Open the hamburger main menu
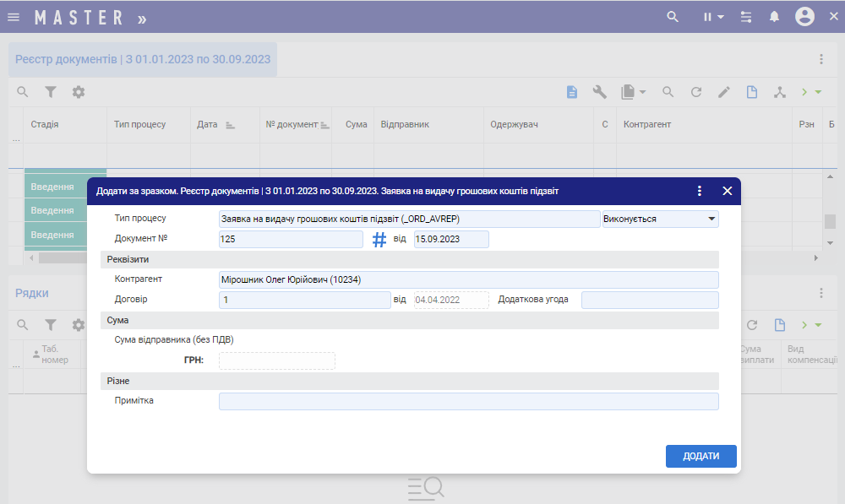The width and height of the screenshot is (845, 504). 14,17
